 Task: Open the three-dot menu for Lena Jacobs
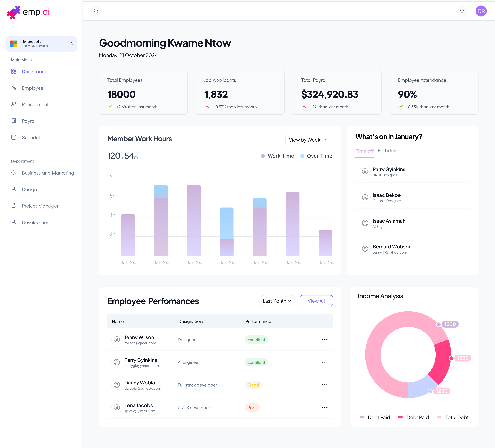click(325, 408)
